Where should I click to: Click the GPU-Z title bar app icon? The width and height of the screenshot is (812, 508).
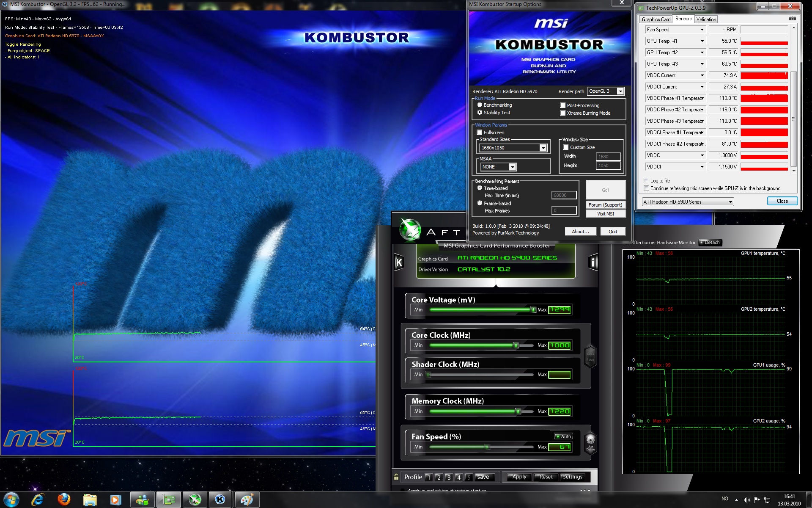point(641,8)
